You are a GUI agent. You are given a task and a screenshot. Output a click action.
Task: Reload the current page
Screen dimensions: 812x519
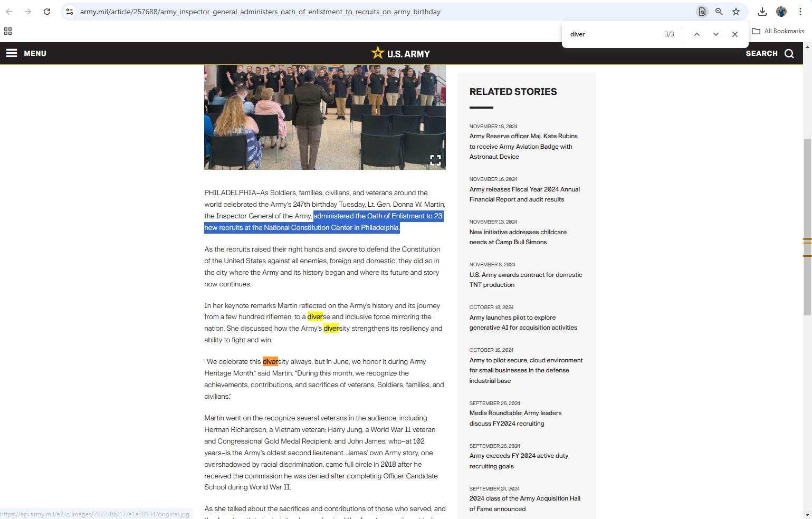click(47, 12)
